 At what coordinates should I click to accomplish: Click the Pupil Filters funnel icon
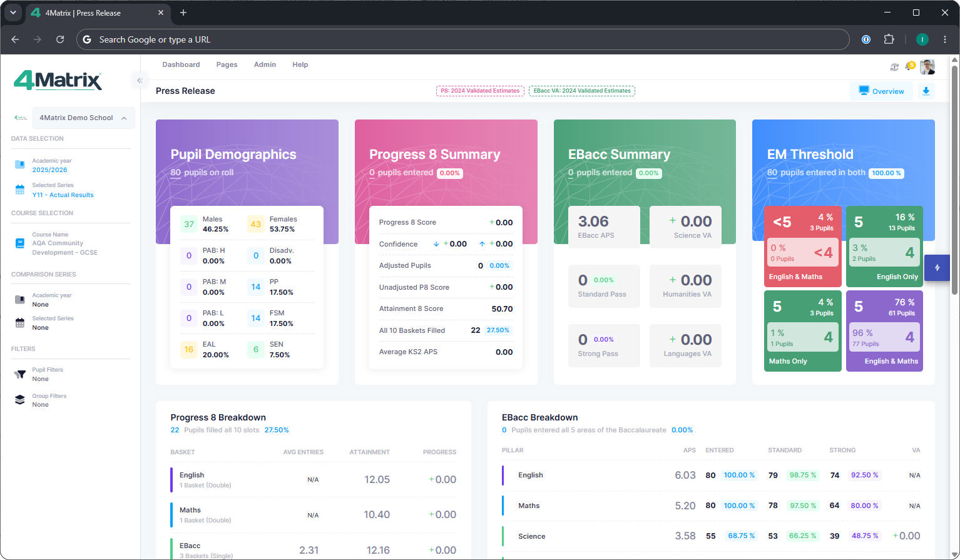point(20,374)
